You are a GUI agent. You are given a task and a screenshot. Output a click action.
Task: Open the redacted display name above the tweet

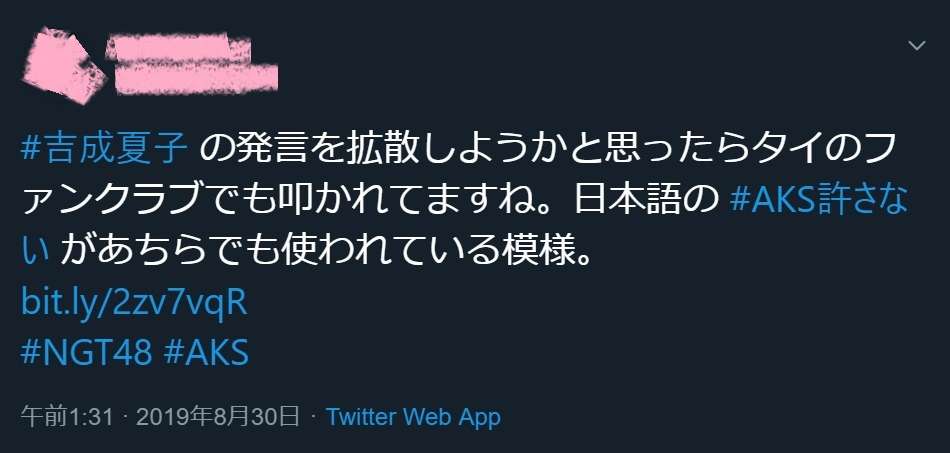click(180, 48)
